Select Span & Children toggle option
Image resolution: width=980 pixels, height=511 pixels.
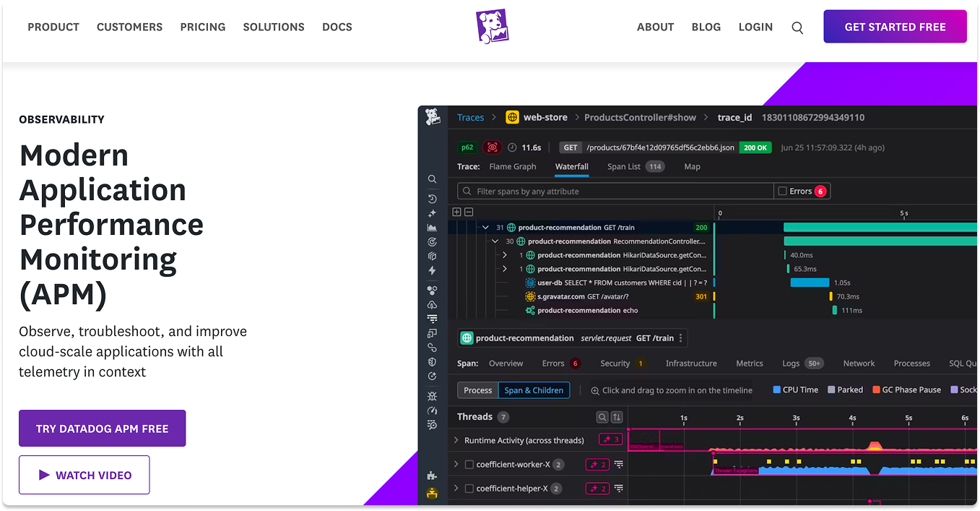coord(534,390)
